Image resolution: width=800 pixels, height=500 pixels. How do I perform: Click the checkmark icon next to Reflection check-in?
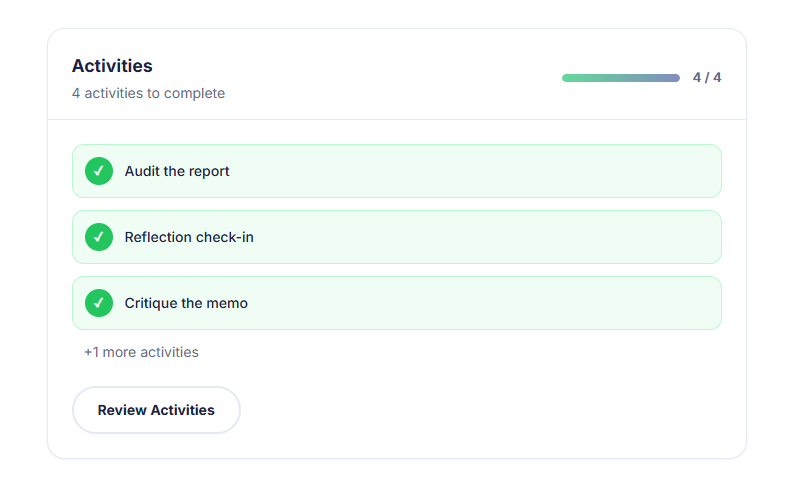point(99,237)
